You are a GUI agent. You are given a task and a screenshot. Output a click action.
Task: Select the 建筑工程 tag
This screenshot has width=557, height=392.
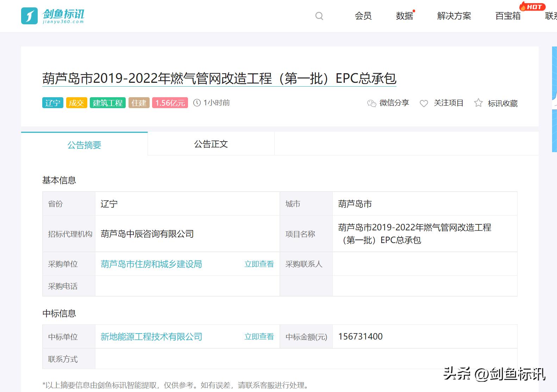coord(107,103)
